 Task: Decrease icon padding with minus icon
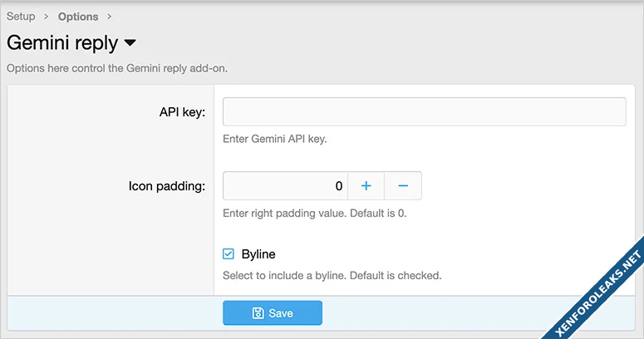[x=403, y=186]
